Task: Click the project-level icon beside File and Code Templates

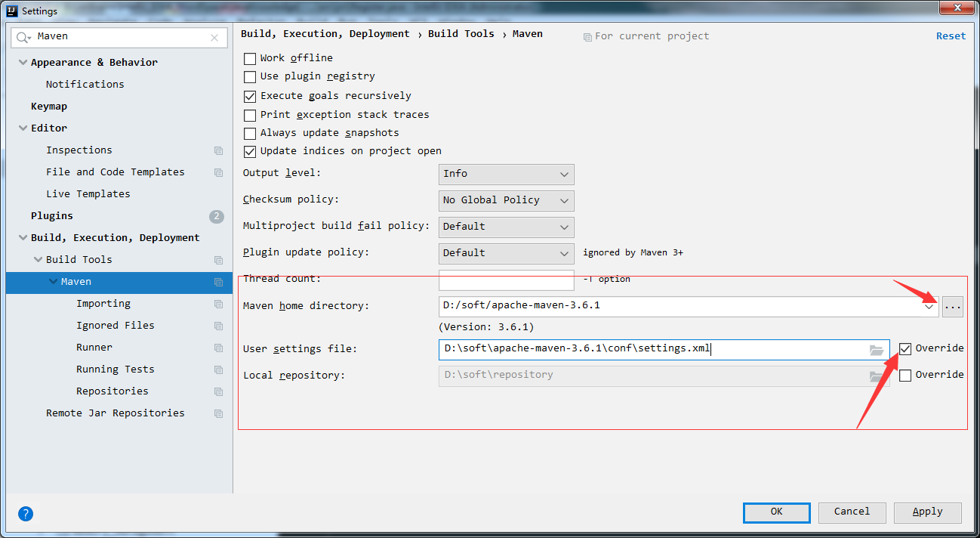Action: [x=218, y=172]
